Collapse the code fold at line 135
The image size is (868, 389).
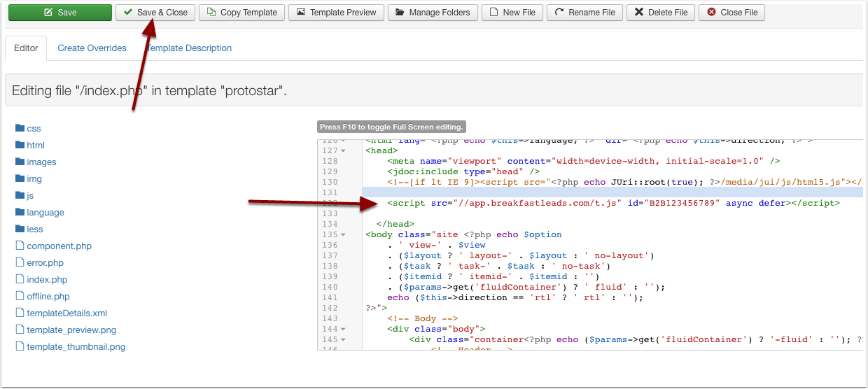(x=344, y=234)
